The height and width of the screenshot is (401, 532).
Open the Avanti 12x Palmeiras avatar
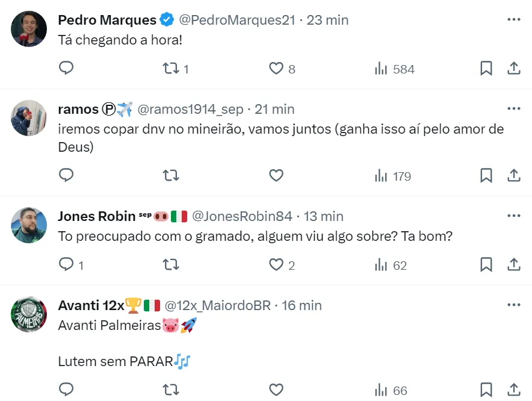pos(29,314)
